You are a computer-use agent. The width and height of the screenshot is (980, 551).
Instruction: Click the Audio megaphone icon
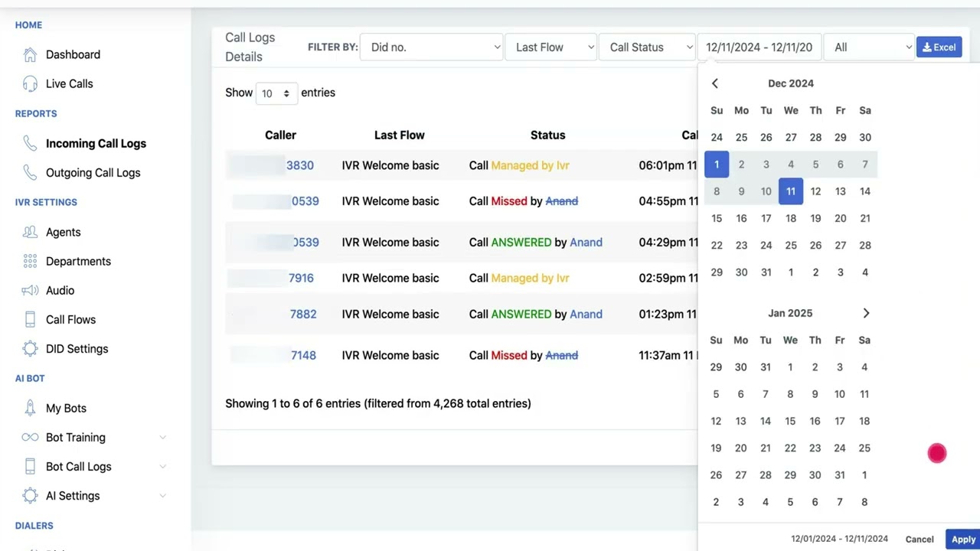(x=30, y=290)
